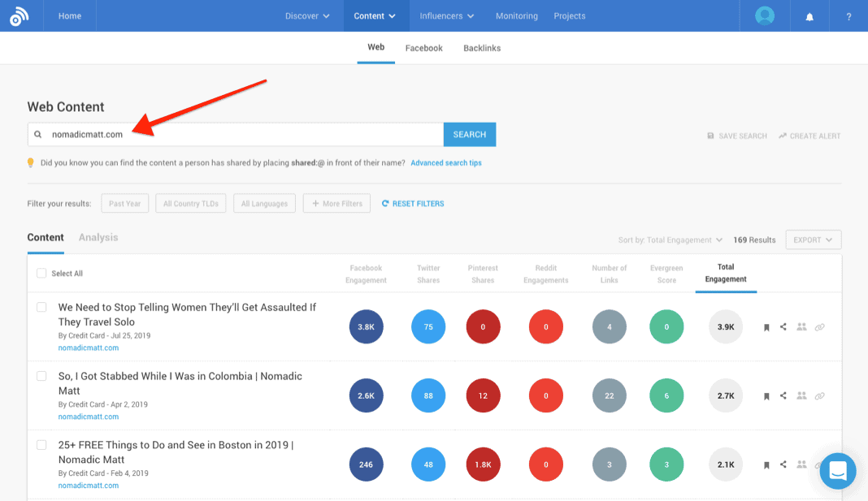
Task: Sort by Evergreen Score column header
Action: [666, 274]
